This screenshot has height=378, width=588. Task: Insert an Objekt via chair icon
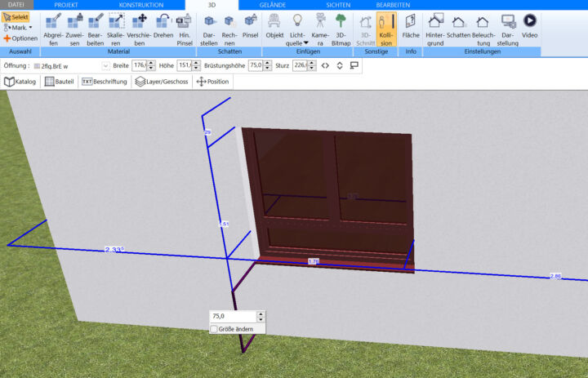[274, 25]
